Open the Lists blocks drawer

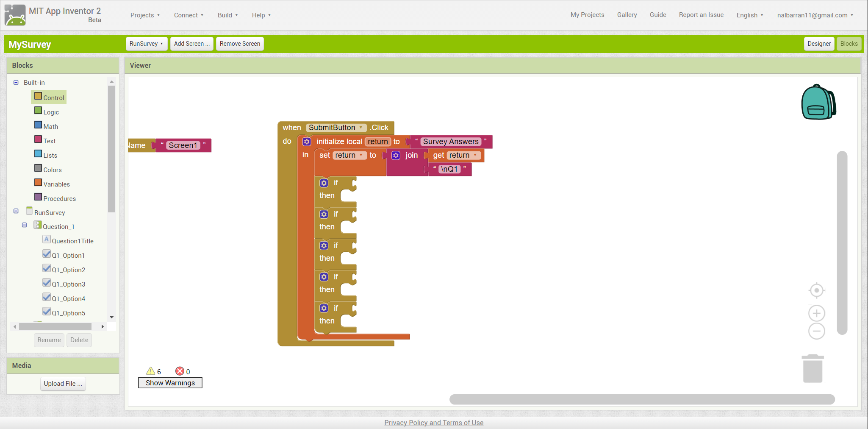[x=46, y=155]
